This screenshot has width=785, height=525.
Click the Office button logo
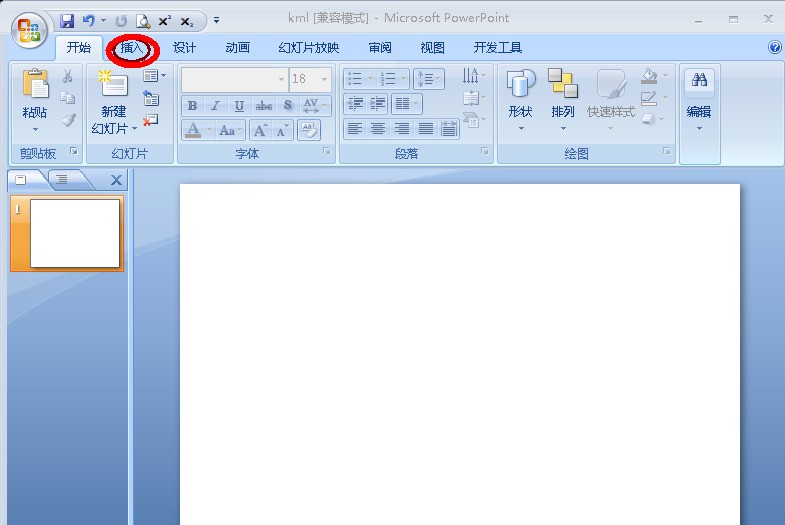coord(30,31)
